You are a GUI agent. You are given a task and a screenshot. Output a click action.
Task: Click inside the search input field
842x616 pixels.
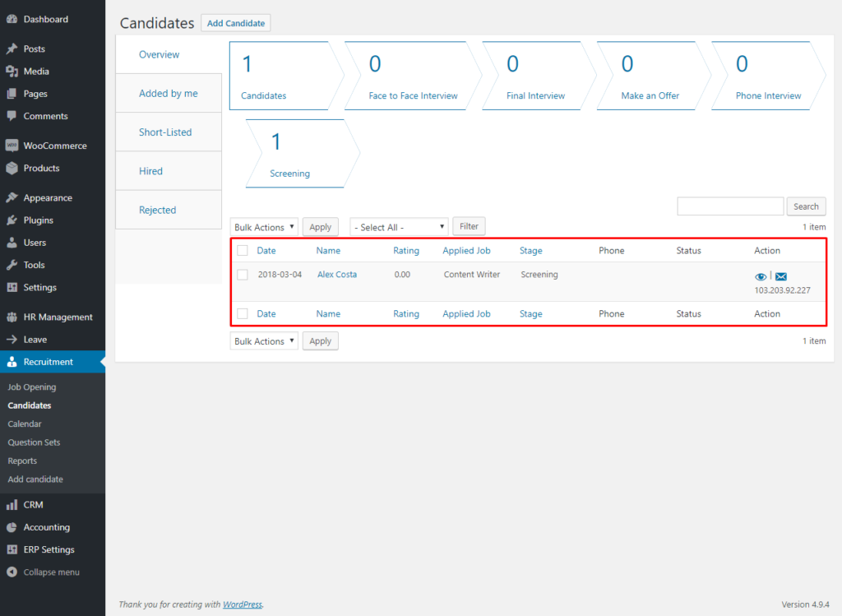click(729, 206)
